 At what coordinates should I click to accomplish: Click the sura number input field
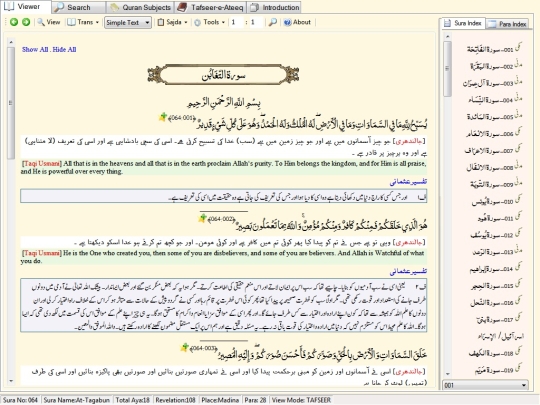[x=236, y=22]
